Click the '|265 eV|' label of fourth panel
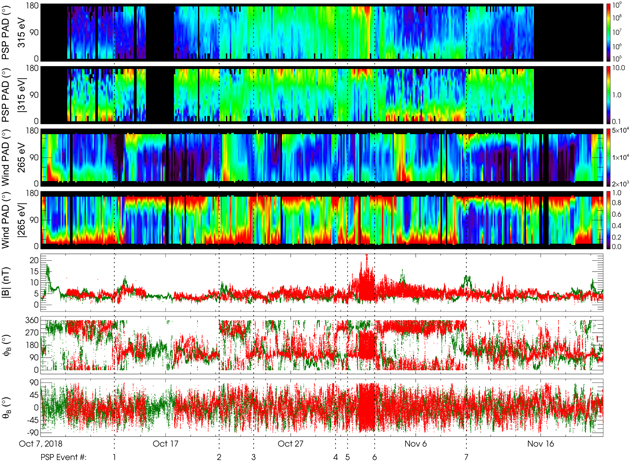 [22, 220]
